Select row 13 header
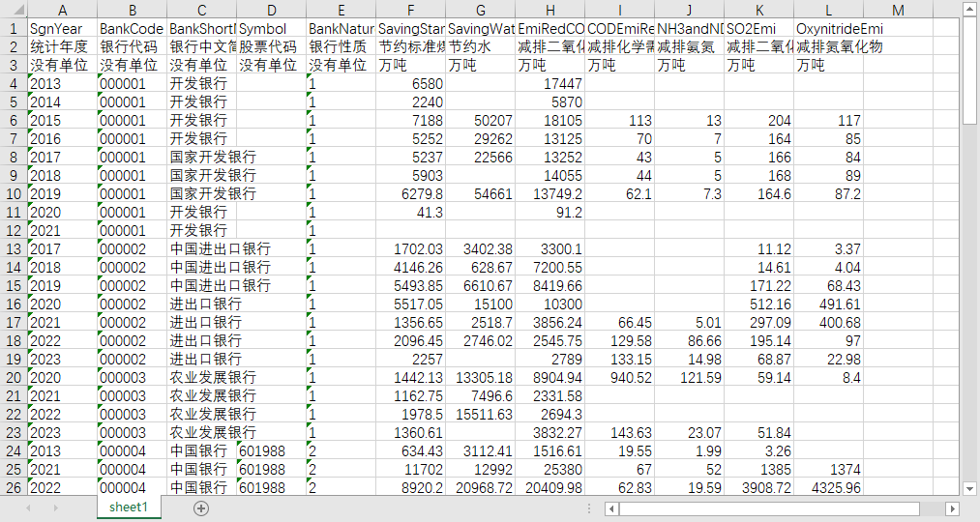Viewport: 980px width, 522px height. (x=14, y=249)
